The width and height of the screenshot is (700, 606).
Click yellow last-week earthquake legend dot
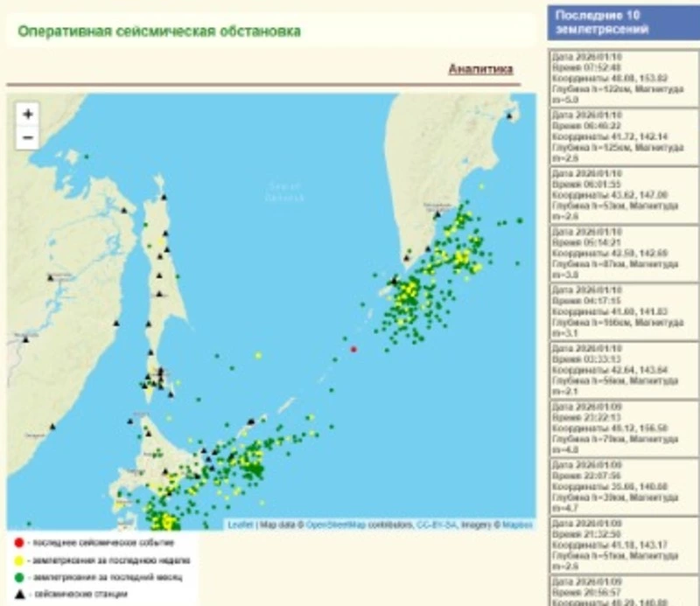click(18, 559)
